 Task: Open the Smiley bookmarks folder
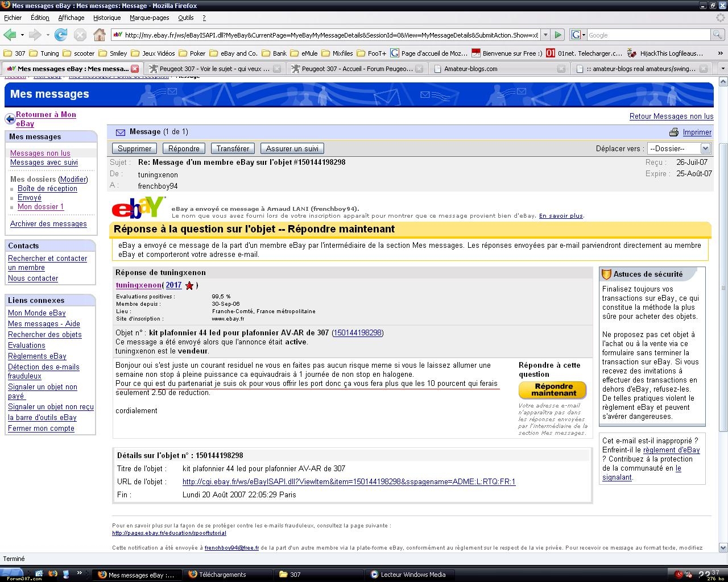point(113,53)
